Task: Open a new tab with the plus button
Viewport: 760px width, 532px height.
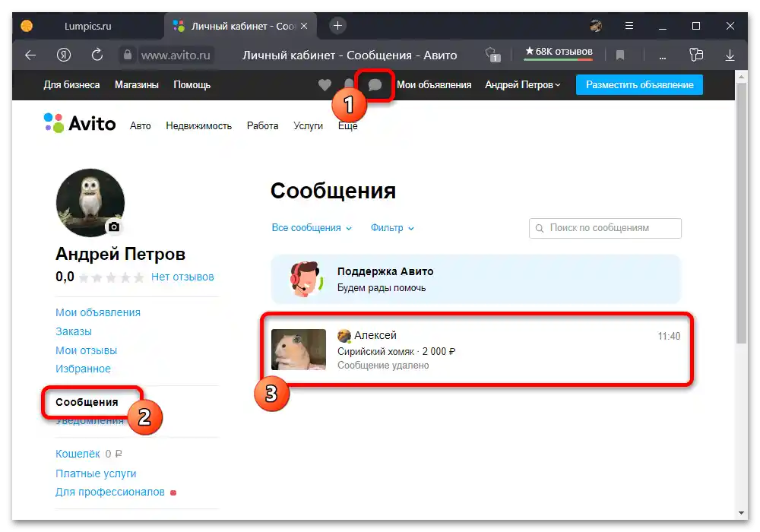Action: pyautogui.click(x=338, y=26)
